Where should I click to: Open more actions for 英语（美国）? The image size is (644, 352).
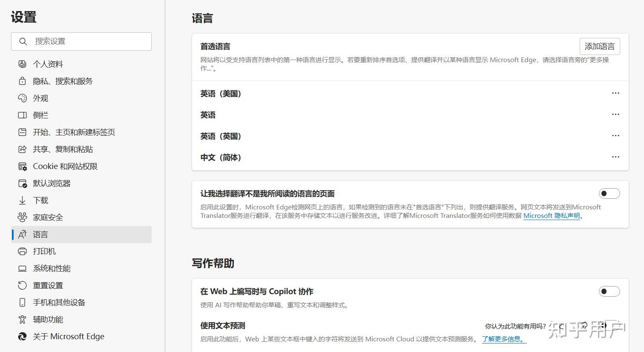click(x=615, y=93)
